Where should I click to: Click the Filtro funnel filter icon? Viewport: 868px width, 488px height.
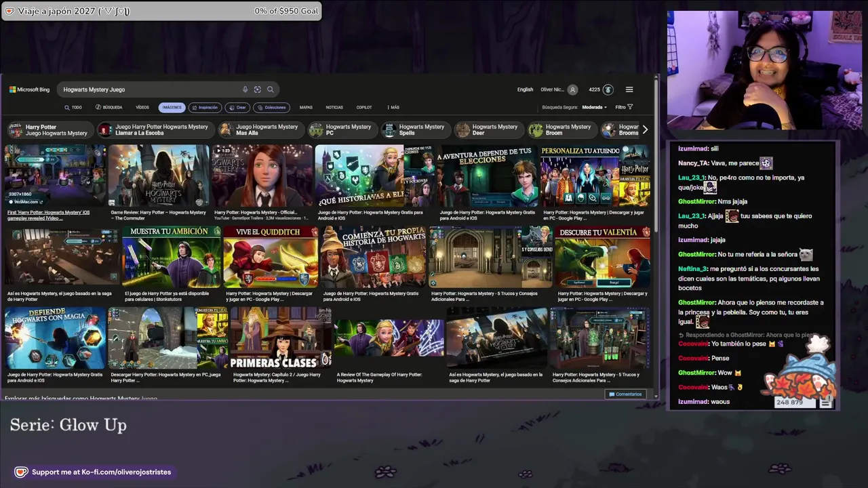(x=630, y=107)
